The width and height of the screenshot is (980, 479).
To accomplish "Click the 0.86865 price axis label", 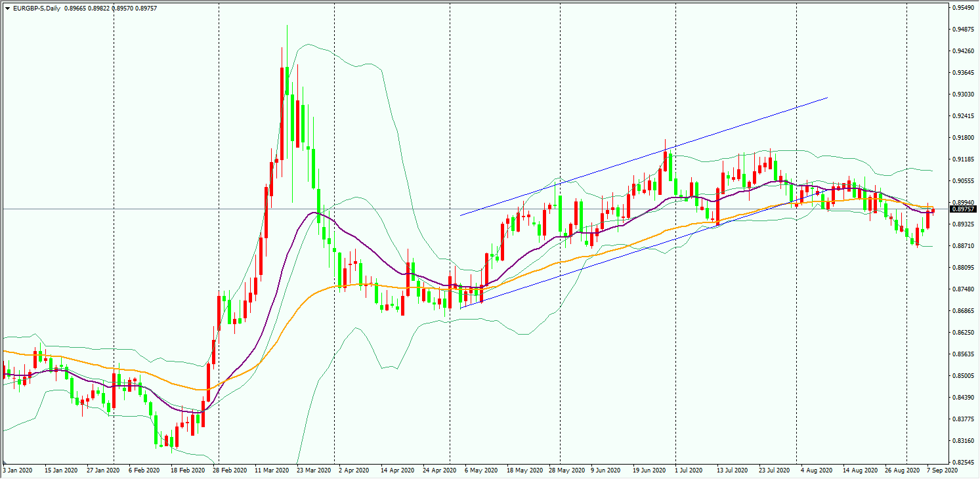I will pos(963,311).
